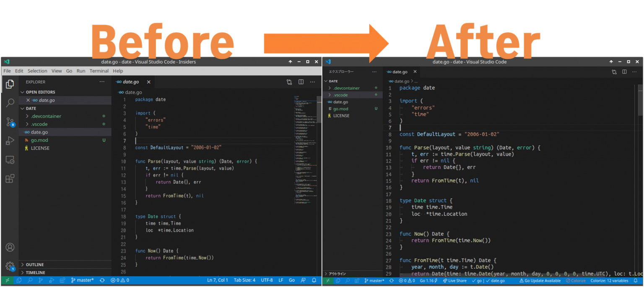
Task: Click Open Changes icon in Before editor toolbar
Action: [x=289, y=82]
